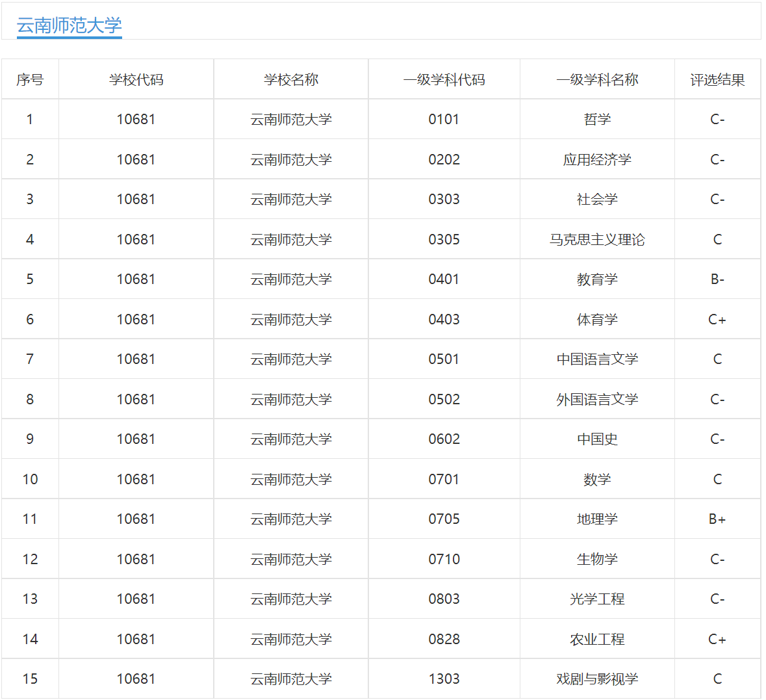This screenshot has width=766, height=700.
Task: Select the 哲学 subject cell
Action: click(597, 120)
